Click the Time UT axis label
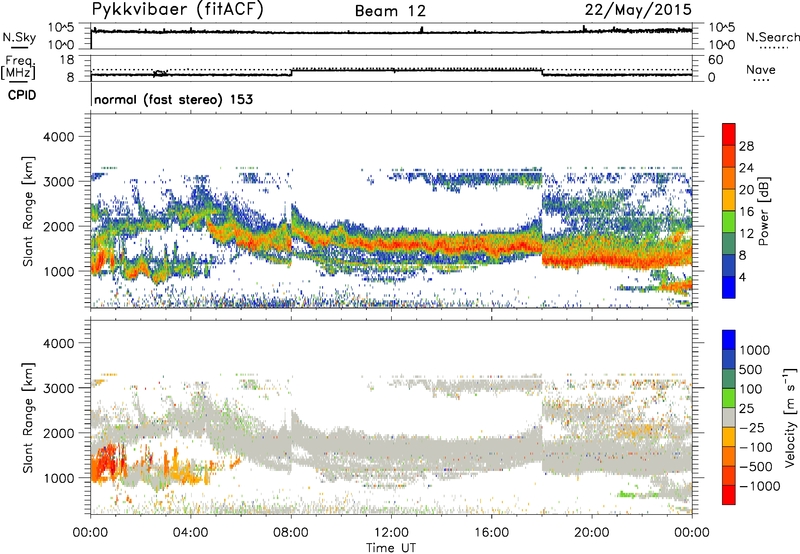This screenshot has height=554, width=800. 391,548
